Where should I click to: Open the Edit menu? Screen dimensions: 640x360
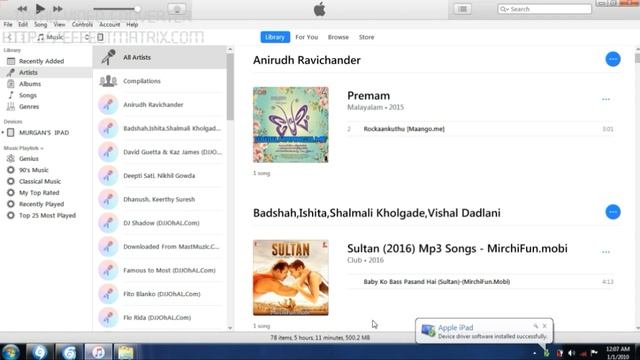click(23, 24)
